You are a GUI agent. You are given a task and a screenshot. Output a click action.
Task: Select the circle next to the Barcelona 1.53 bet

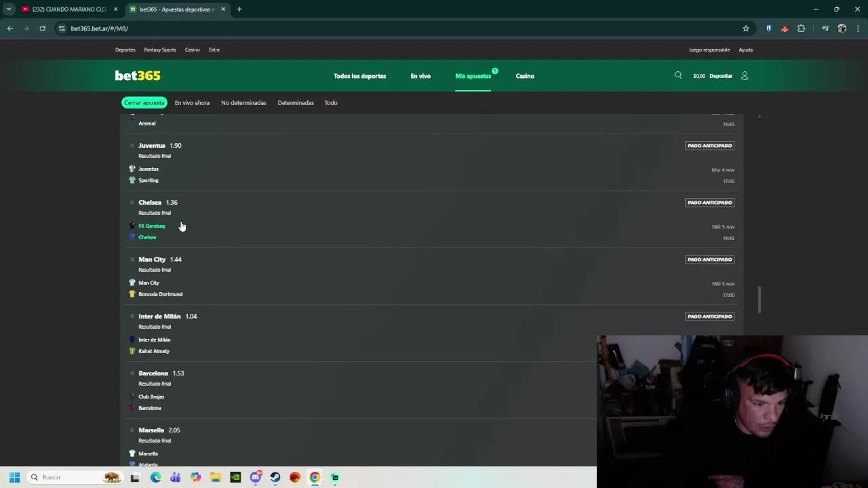point(132,373)
